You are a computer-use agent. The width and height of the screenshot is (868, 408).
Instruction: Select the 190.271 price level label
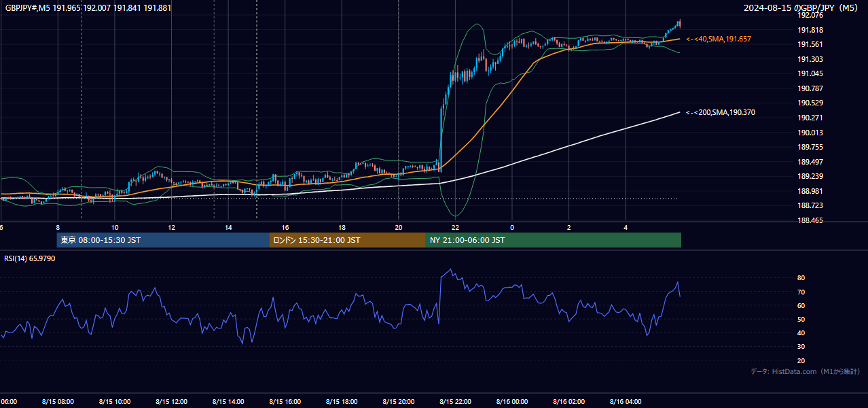(x=810, y=118)
